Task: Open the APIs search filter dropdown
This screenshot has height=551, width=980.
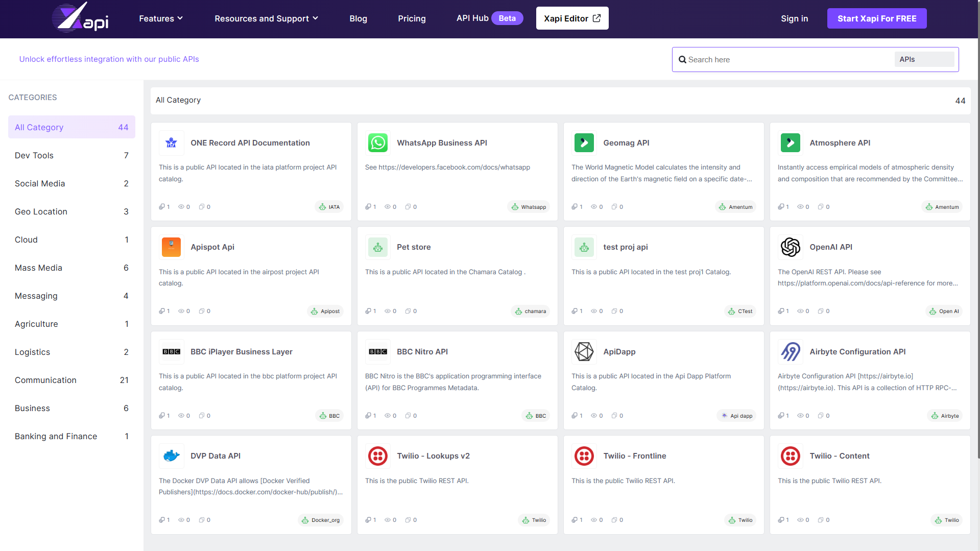Action: [923, 59]
